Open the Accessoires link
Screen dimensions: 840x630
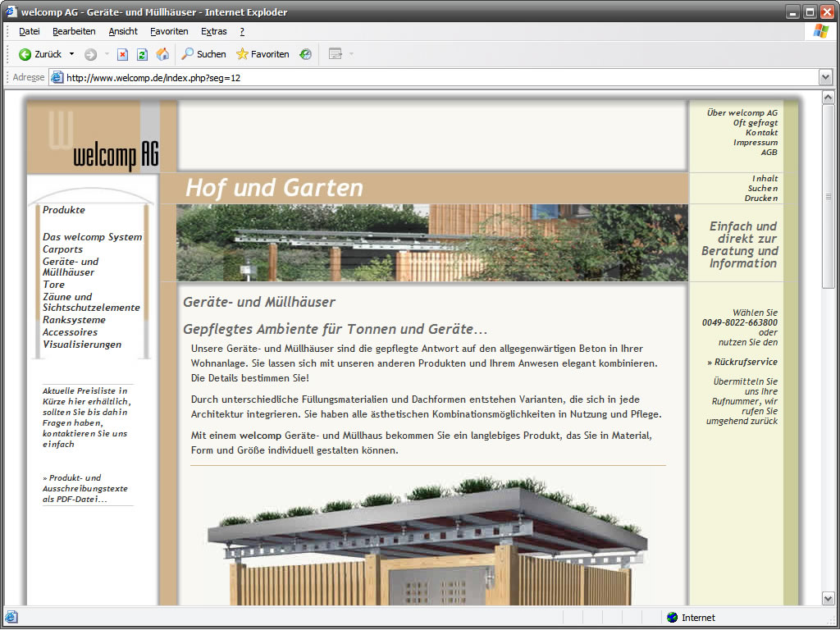[x=70, y=332]
